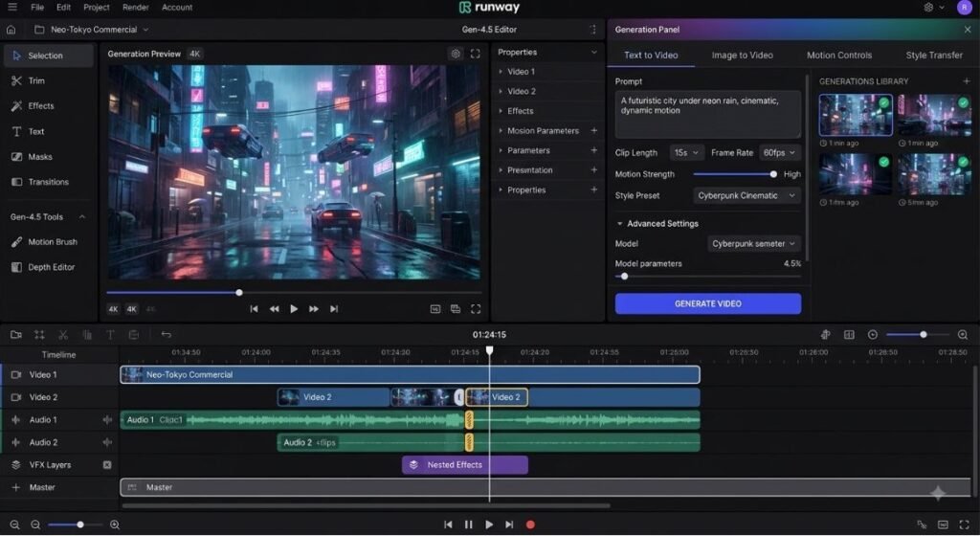Open the Frame Rate 60fps dropdown
The height and width of the screenshot is (536, 980).
pos(779,152)
